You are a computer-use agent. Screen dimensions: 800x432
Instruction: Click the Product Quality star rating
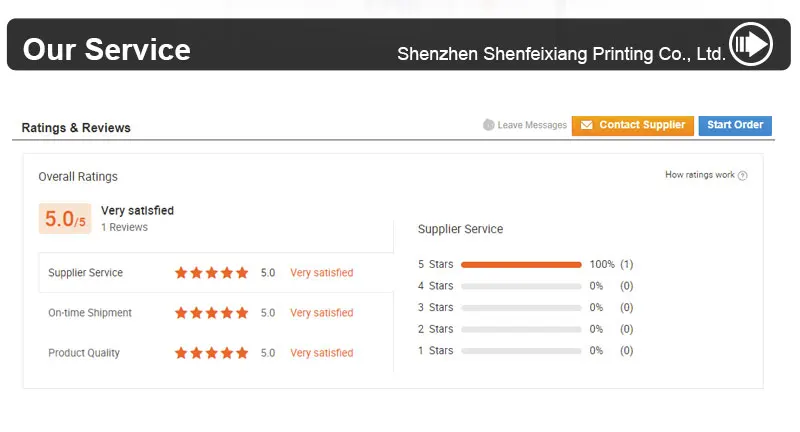[212, 353]
